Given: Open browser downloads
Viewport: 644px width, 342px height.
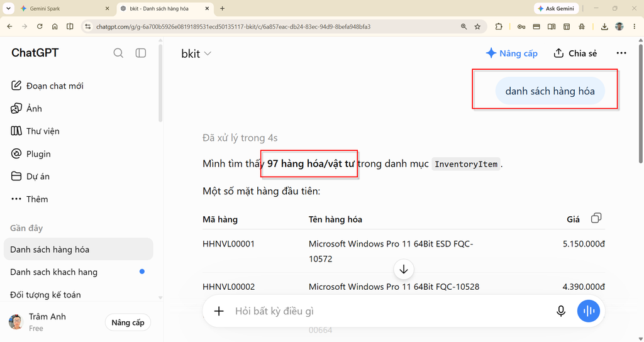Looking at the screenshot, I should (604, 26).
